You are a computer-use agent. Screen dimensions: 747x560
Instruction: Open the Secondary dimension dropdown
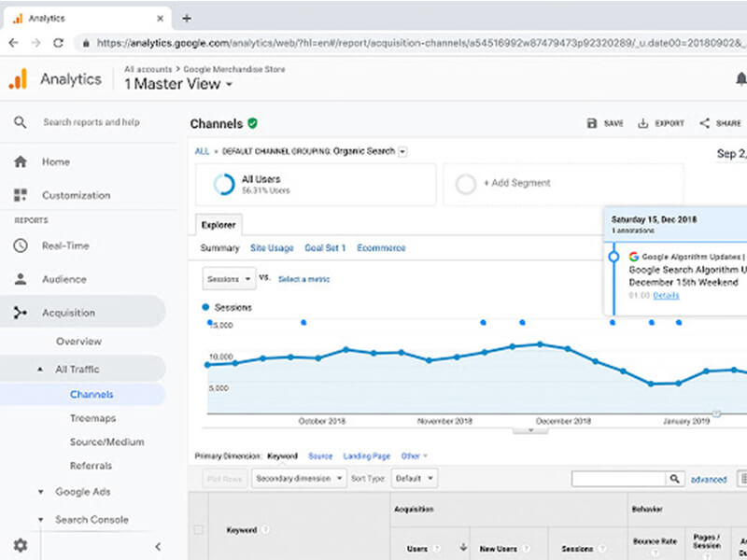coord(299,478)
